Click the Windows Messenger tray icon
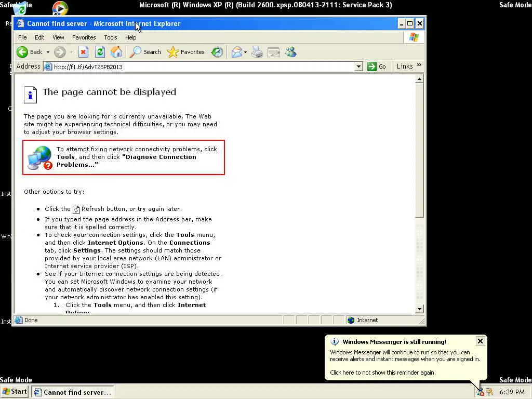The image size is (532, 399). pos(480,392)
